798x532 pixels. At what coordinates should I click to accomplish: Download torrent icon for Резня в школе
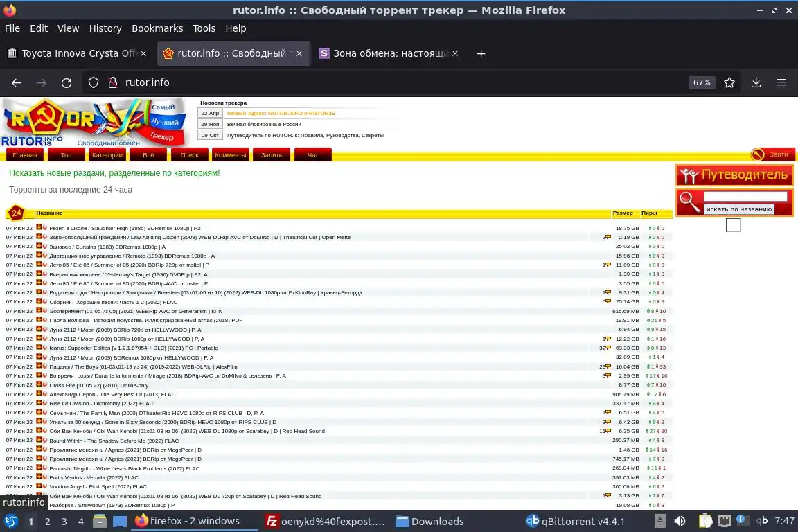tap(39, 228)
